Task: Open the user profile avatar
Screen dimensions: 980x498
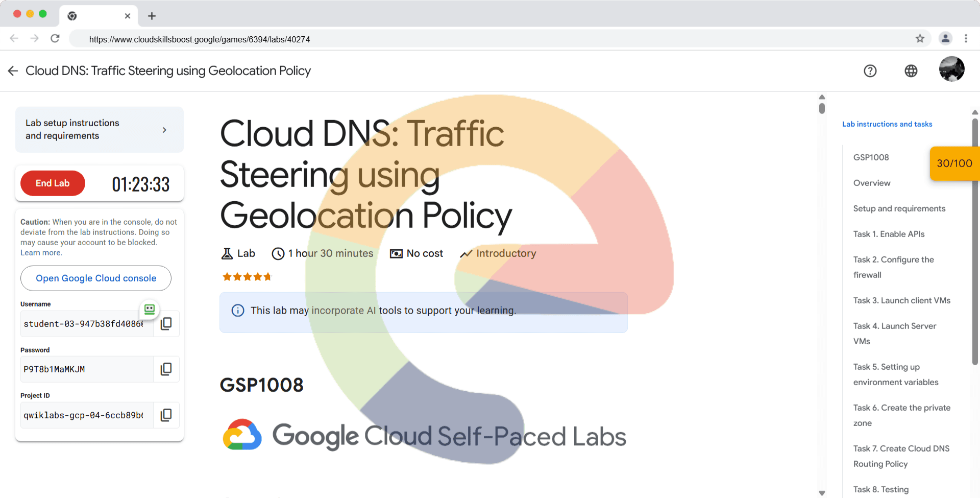Action: (x=952, y=69)
